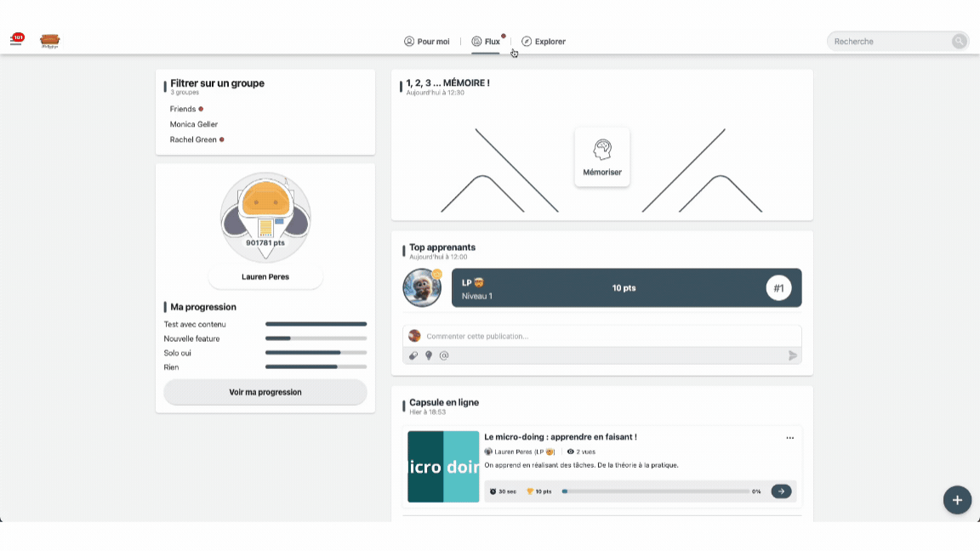Switch to the Explorer tab
Screen dimensions: 980x551
pos(544,42)
